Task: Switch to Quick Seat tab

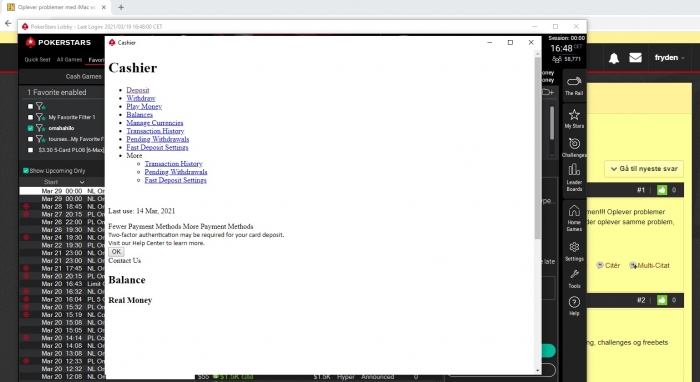Action: point(38,59)
